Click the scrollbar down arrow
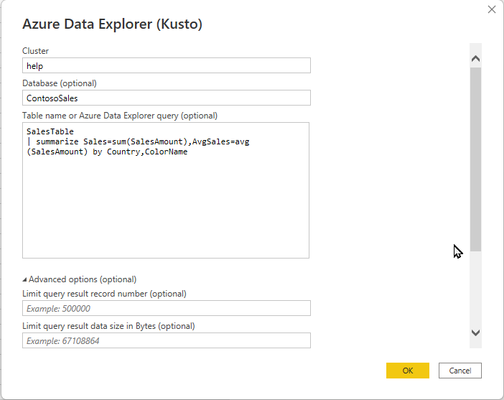 (476, 332)
